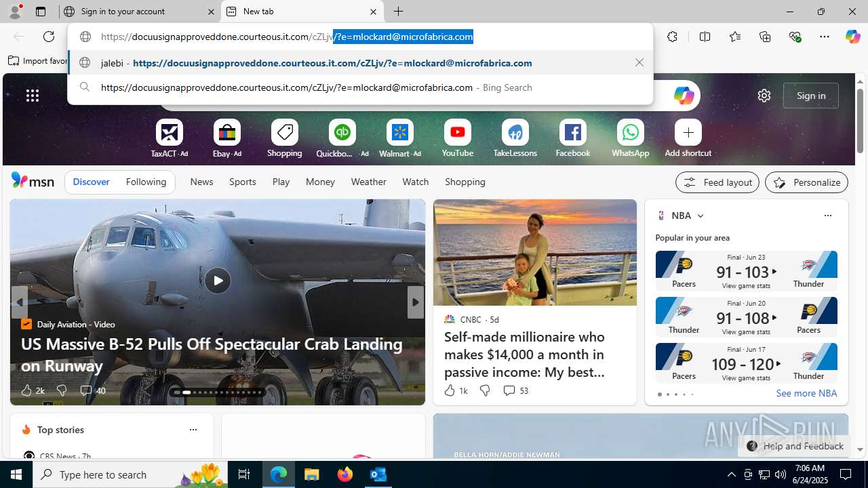Open the self-made millionaire article thumbnail
Screen dimensions: 868x488
coord(535,253)
